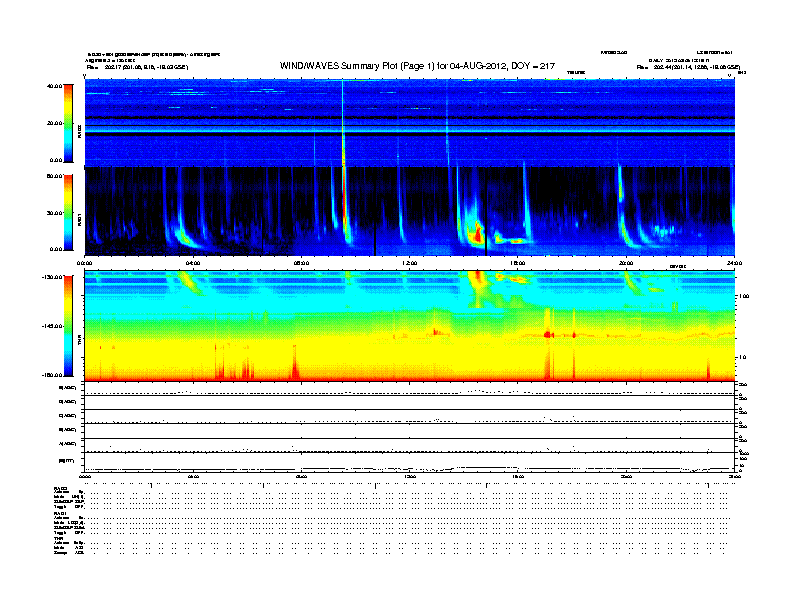
Task: Click the red spike near 23:00 in TNR panel
Action: (x=708, y=369)
